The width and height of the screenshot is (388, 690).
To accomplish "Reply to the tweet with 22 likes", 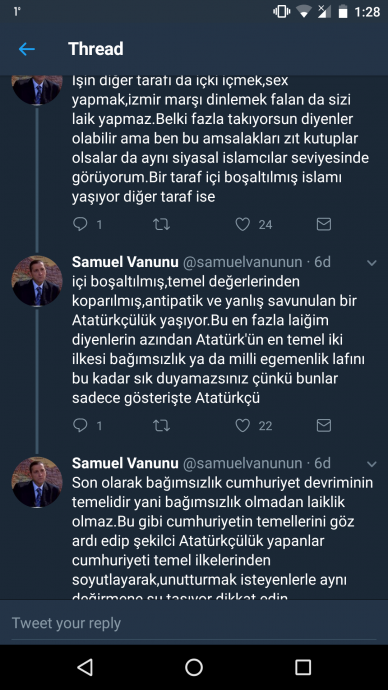I will (80, 425).
